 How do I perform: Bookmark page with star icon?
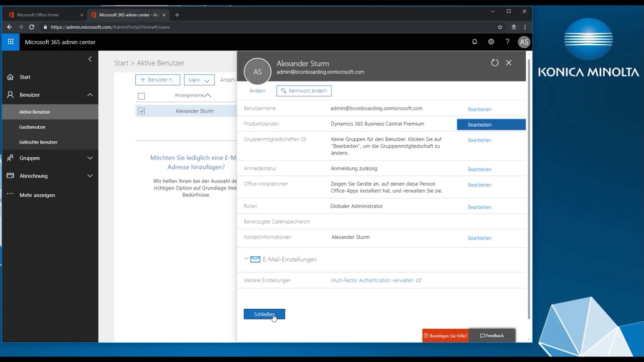point(500,27)
